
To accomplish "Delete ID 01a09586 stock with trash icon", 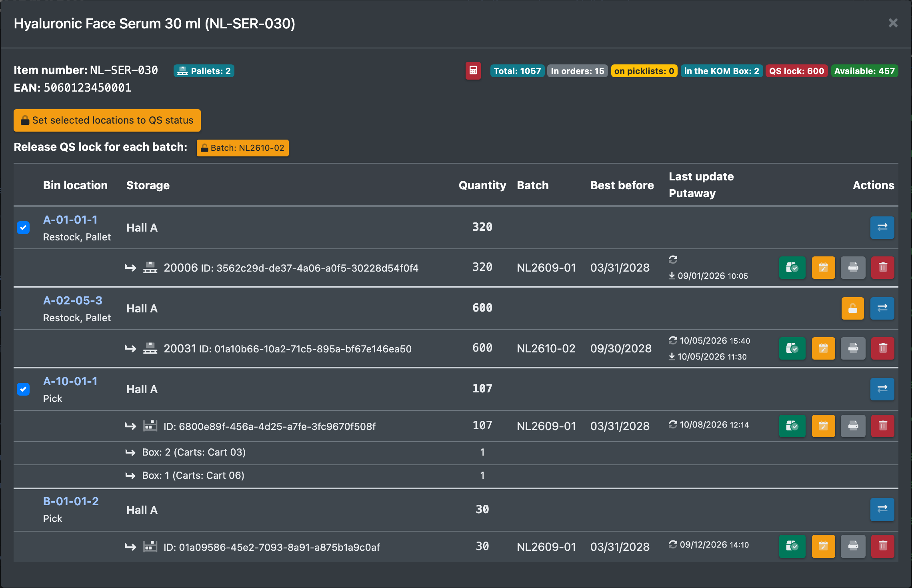I will click(883, 546).
